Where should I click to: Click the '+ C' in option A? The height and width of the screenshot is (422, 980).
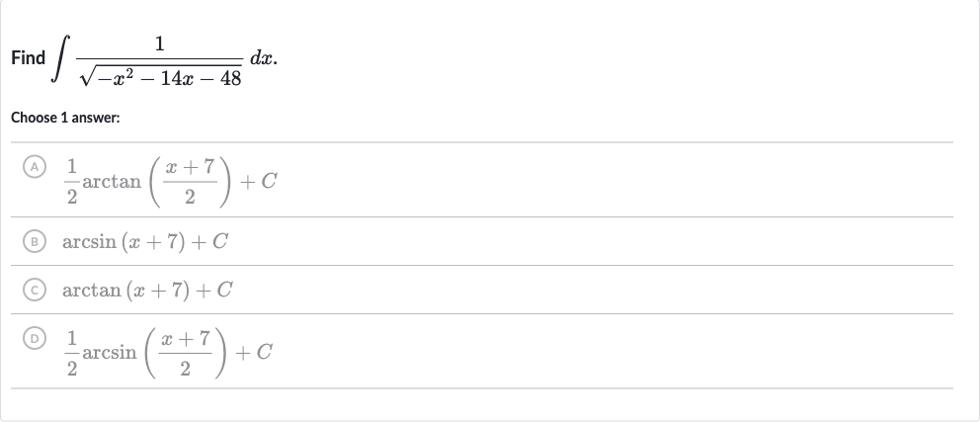[258, 181]
